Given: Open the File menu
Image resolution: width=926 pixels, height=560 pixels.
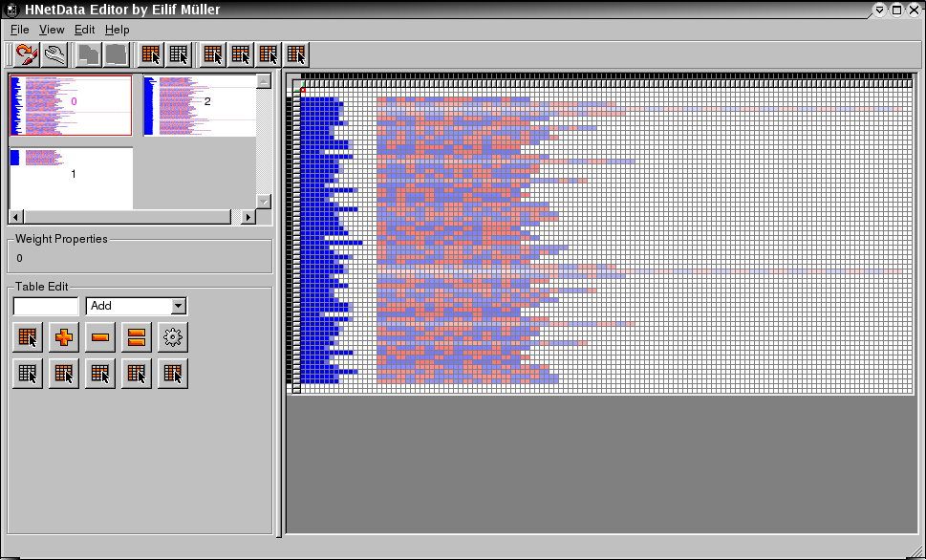Looking at the screenshot, I should (x=19, y=30).
